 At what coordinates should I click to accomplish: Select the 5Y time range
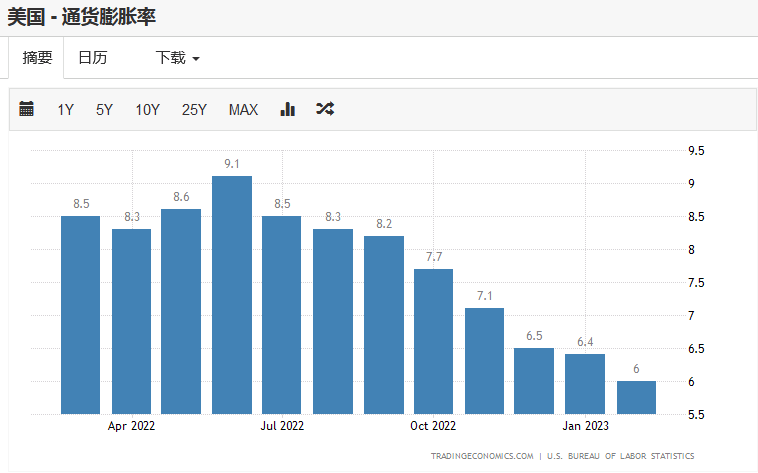(x=105, y=110)
